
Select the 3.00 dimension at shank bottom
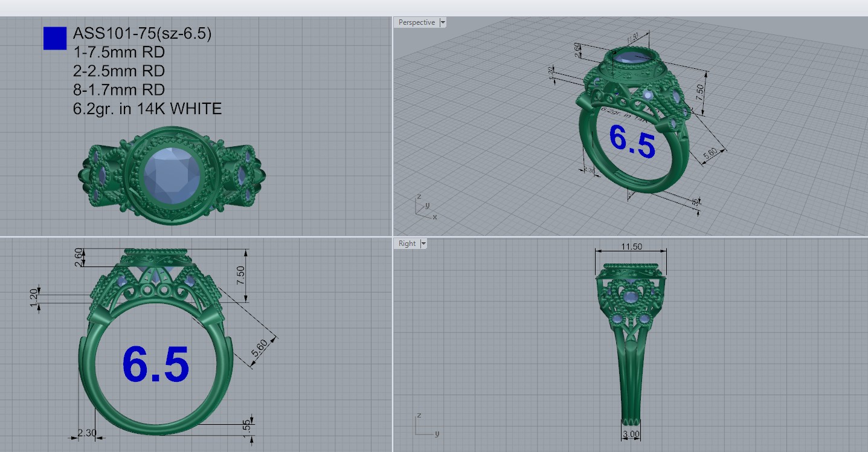[x=631, y=434]
